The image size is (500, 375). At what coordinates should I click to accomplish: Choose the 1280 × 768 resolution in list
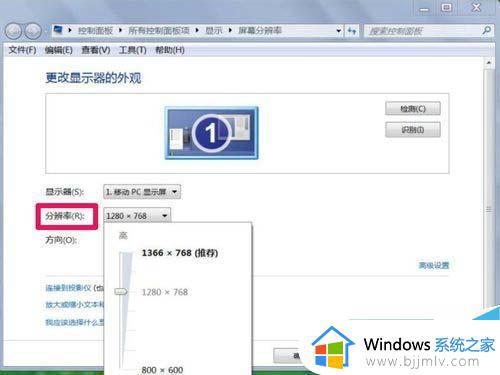point(165,292)
